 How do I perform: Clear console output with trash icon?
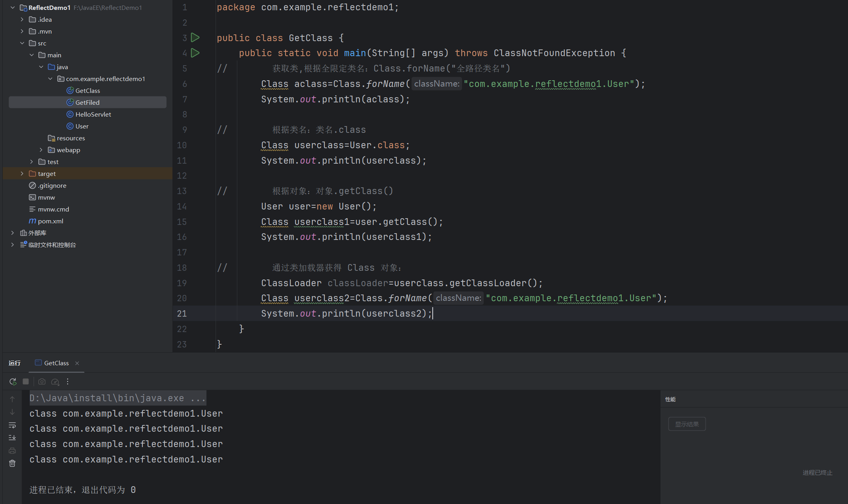pos(12,463)
